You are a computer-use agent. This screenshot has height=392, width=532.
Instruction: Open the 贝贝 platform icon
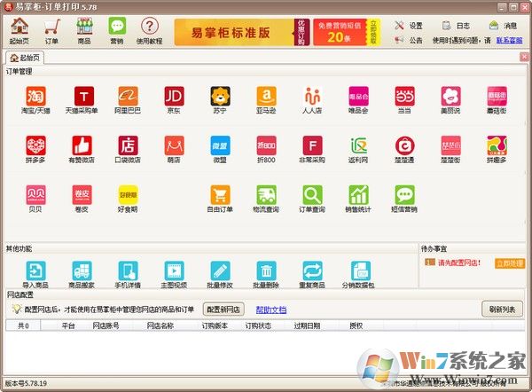(35, 195)
